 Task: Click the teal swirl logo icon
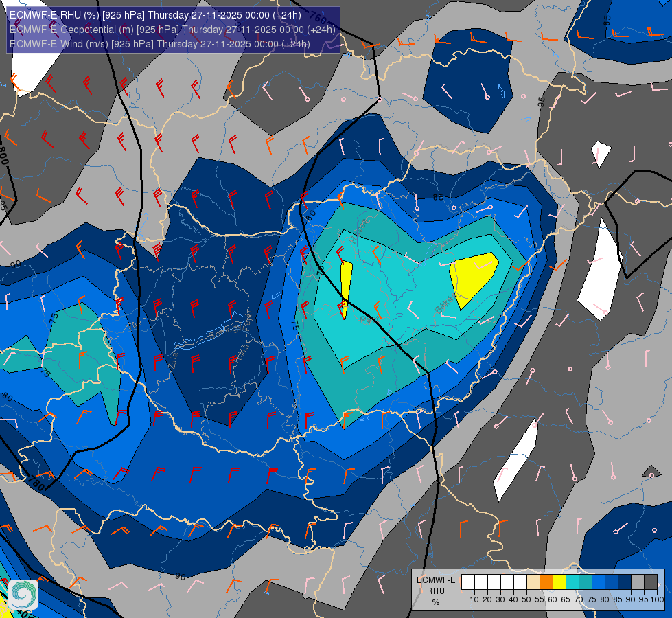(23, 594)
